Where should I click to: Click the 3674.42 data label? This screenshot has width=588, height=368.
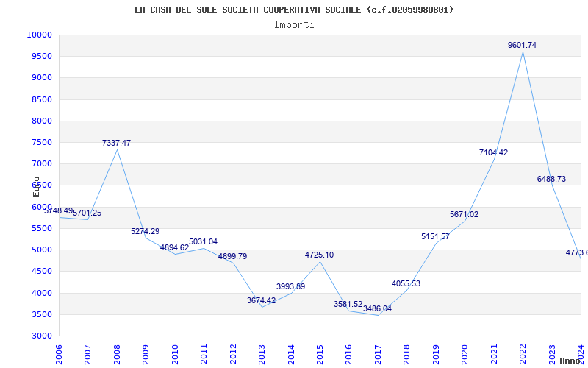(x=261, y=300)
